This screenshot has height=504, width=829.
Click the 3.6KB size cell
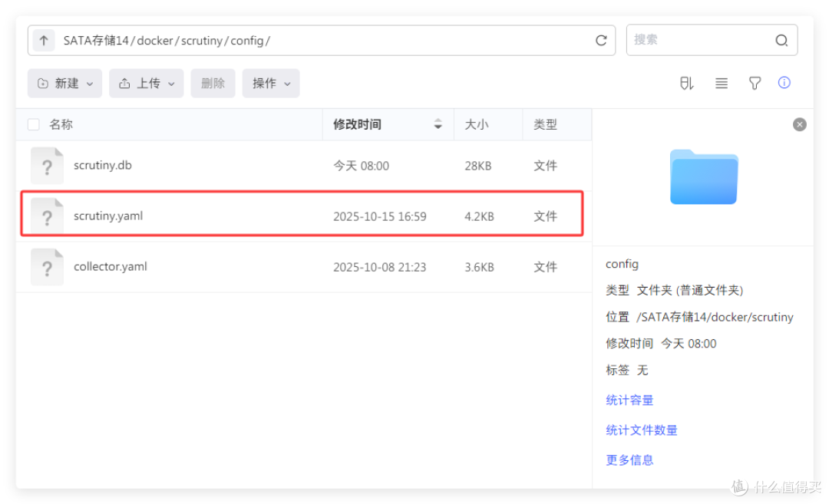pos(479,267)
